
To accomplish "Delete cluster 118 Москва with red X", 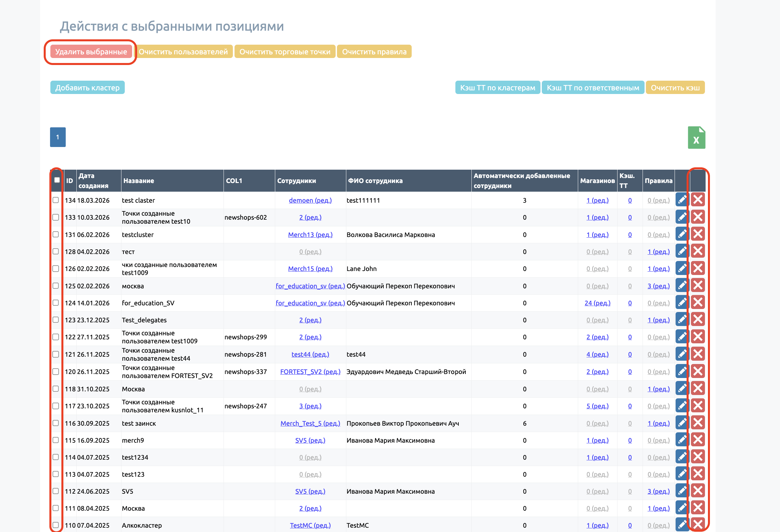I will coord(698,389).
